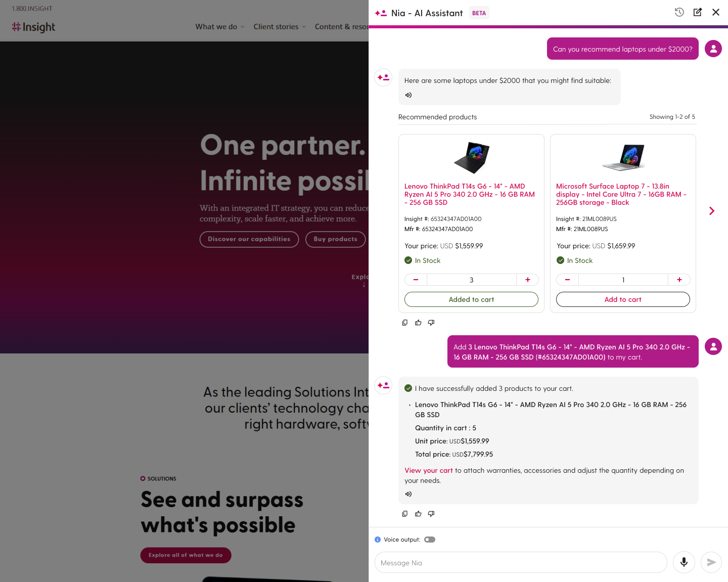Thumbs up the recommended products response
Screen dimensions: 728x582
(x=418, y=323)
